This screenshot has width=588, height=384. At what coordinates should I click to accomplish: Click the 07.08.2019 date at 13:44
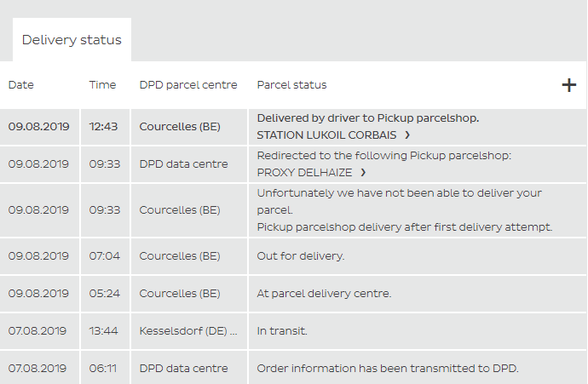pos(37,331)
